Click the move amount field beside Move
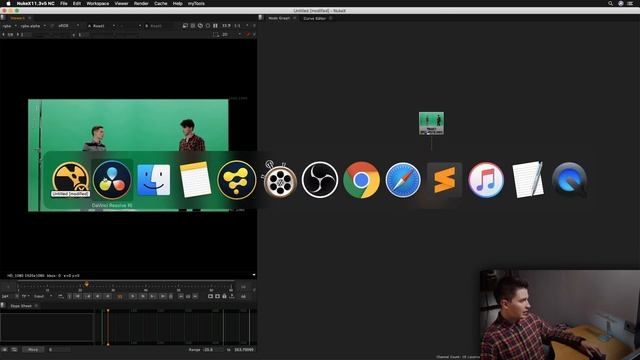The height and width of the screenshot is (360, 640). (58, 350)
